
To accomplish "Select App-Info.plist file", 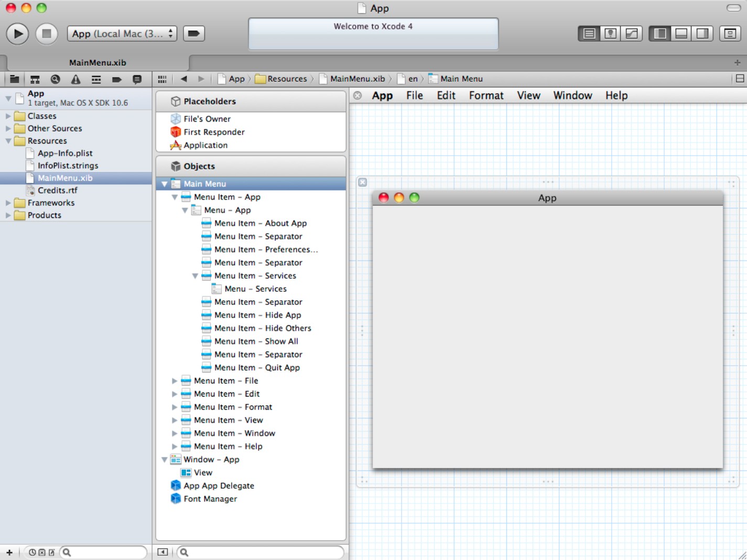I will click(x=65, y=153).
